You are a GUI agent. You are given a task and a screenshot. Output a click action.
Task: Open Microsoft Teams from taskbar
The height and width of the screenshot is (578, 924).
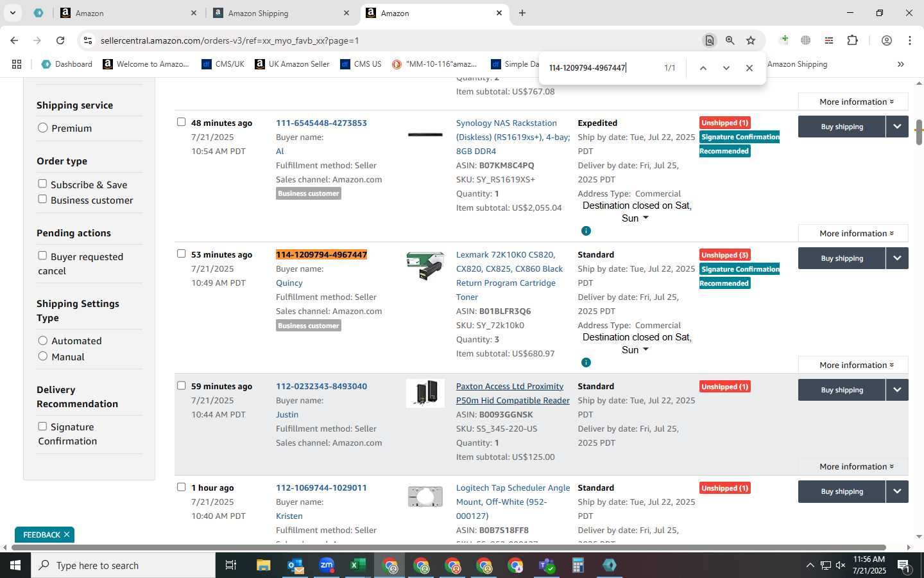tap(547, 565)
